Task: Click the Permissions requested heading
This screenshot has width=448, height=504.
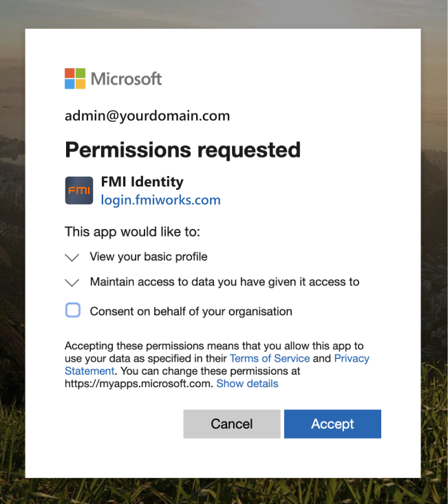Action: (182, 149)
